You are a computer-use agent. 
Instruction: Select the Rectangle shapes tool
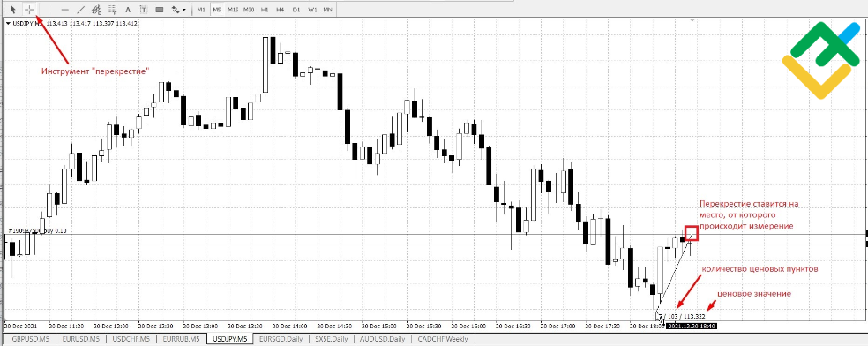click(160, 10)
